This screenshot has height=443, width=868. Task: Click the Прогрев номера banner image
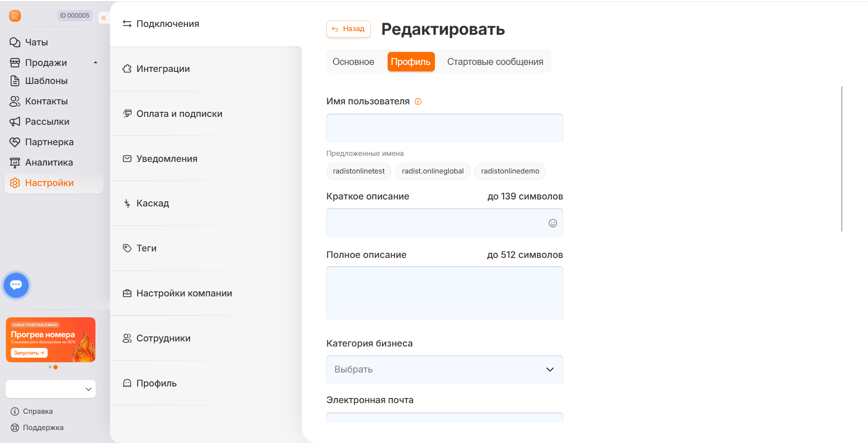(x=51, y=340)
